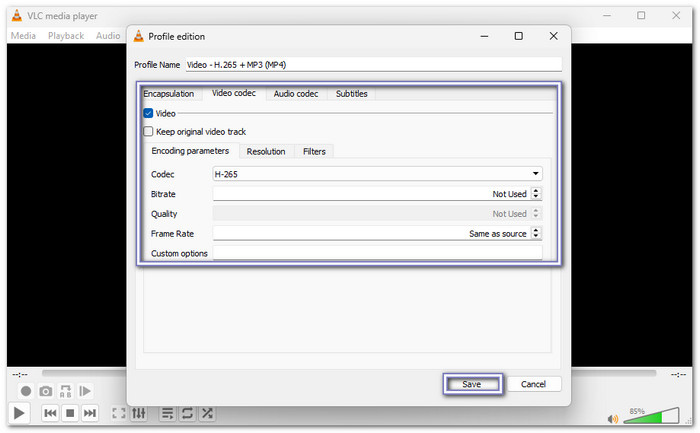The width and height of the screenshot is (700, 433).
Task: Click the Profile Name input field
Action: coord(374,65)
